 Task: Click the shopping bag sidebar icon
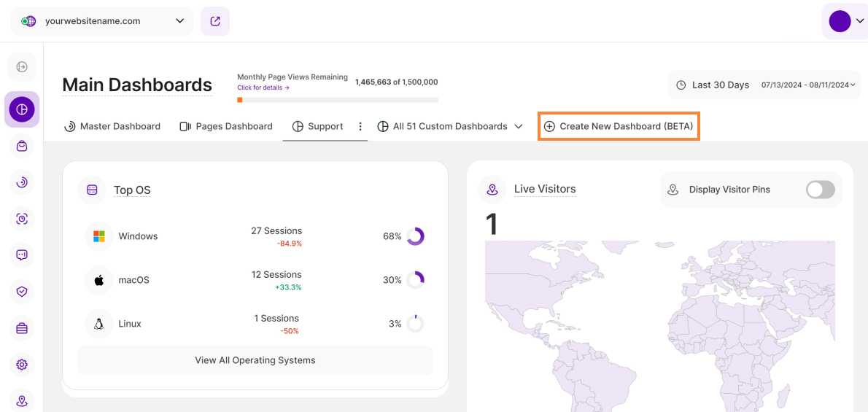coord(22,146)
